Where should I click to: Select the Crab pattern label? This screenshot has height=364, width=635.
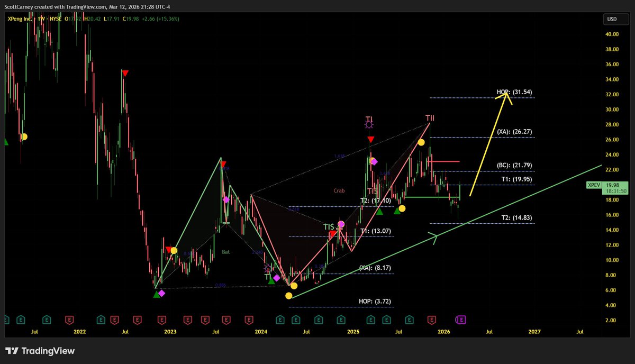tap(338, 190)
